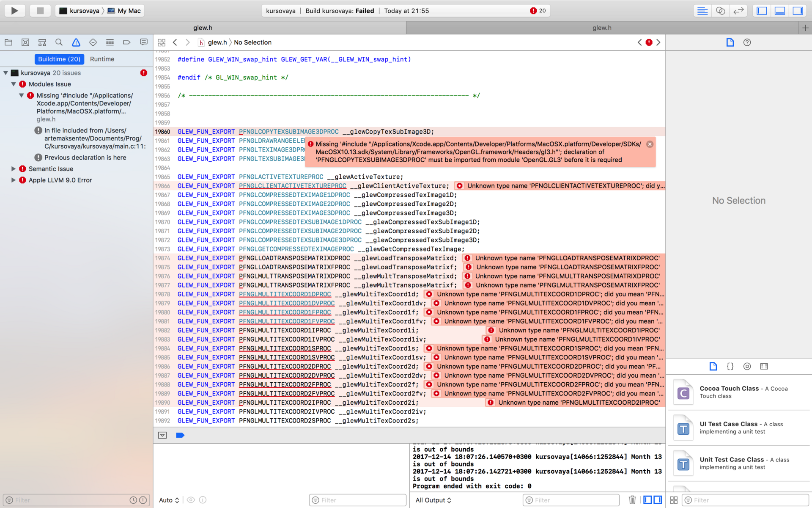The image size is (812, 508).
Task: Click the library Filter field
Action: [745, 500]
